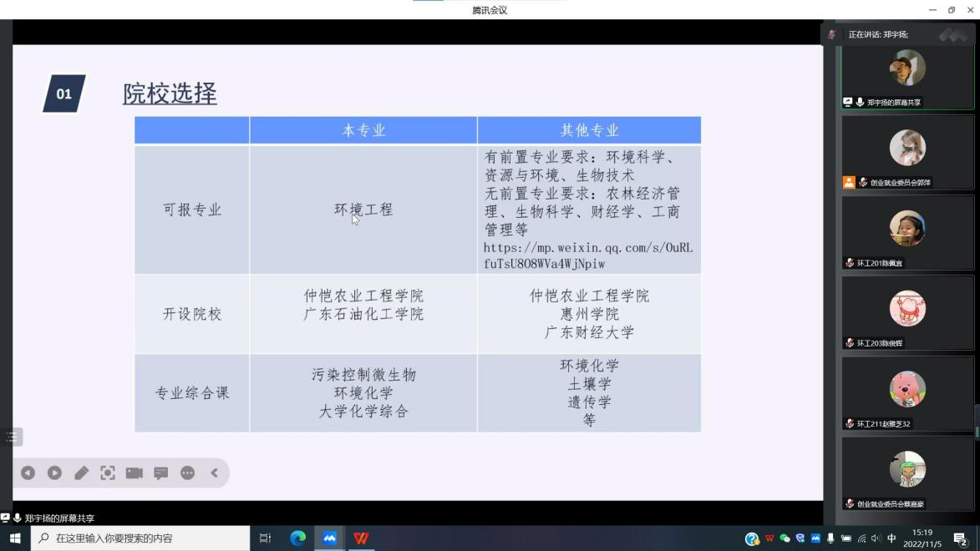Open the volume control in system tray
Screen dimensions: 980x551
(876, 538)
